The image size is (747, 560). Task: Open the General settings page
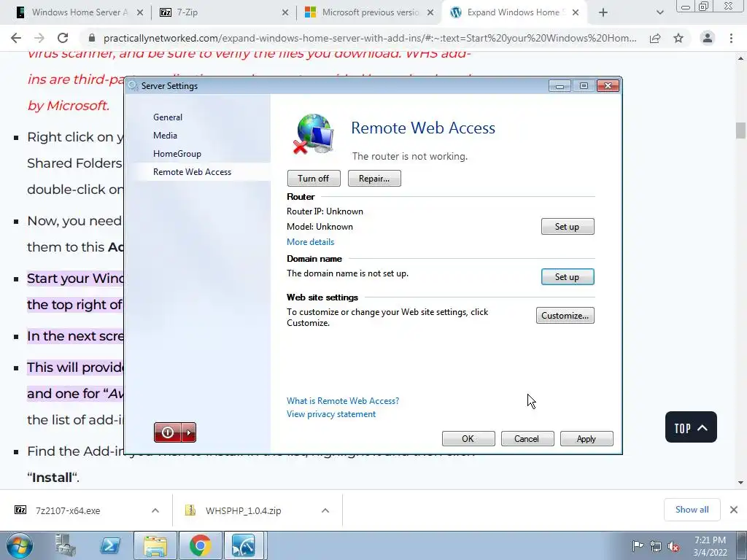tap(168, 117)
